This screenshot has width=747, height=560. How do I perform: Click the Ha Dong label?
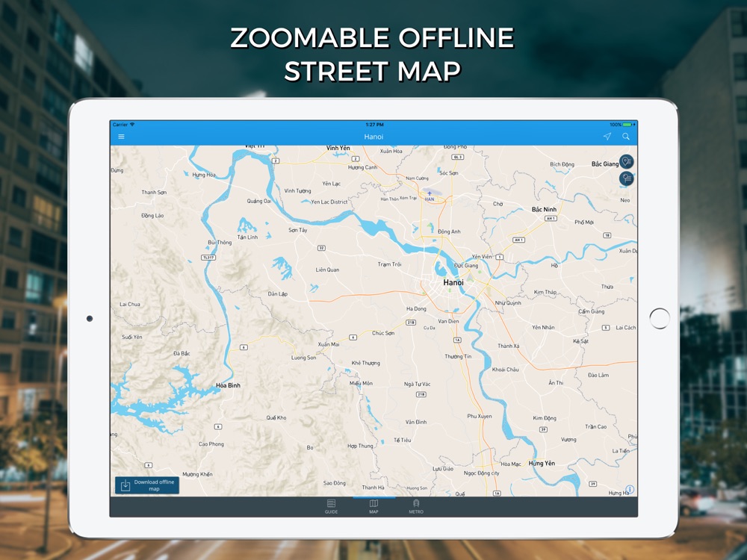(416, 308)
